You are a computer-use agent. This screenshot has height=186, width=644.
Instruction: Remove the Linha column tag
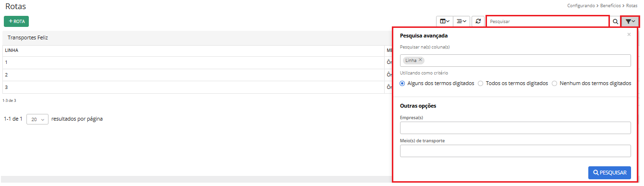coord(420,60)
